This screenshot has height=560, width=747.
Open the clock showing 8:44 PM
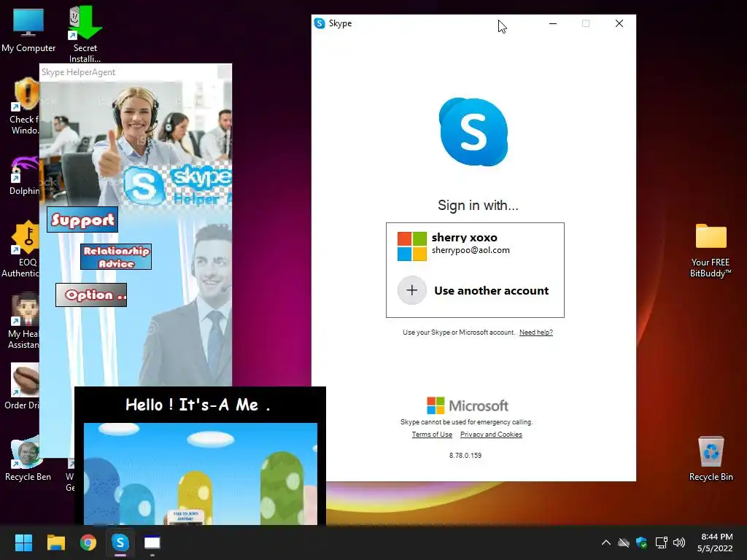[x=715, y=542]
